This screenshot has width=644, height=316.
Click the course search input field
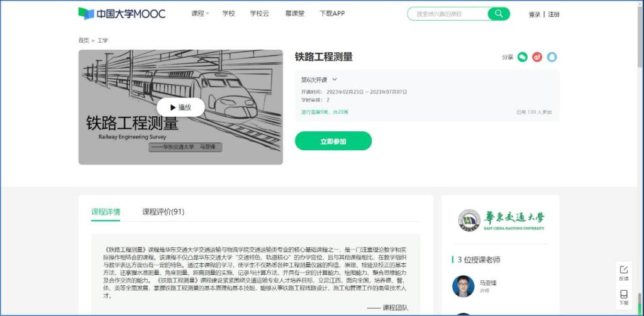click(x=447, y=14)
